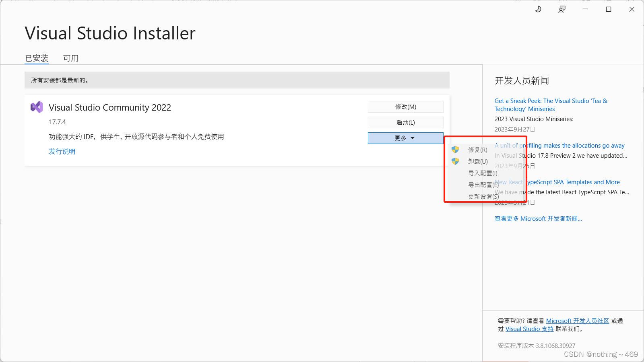The width and height of the screenshot is (644, 362).
Task: Select 修复(R) from the menu
Action: [478, 150]
